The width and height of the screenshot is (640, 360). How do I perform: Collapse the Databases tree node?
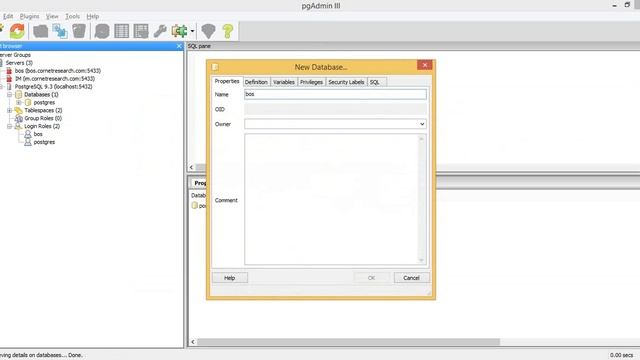click(x=9, y=94)
